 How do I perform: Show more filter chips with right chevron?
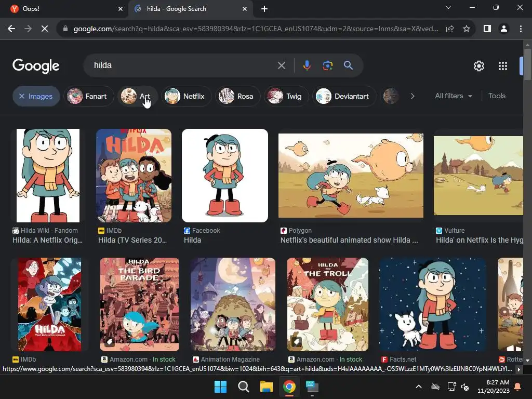(412, 96)
